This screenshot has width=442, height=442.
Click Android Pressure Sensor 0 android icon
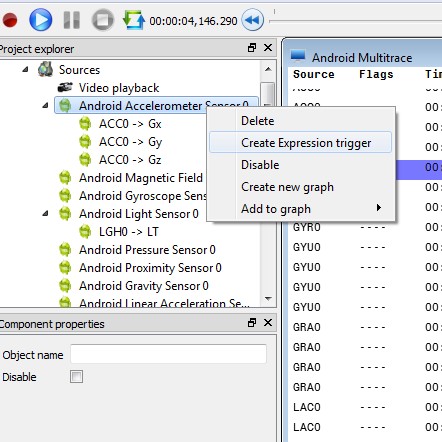click(65, 250)
